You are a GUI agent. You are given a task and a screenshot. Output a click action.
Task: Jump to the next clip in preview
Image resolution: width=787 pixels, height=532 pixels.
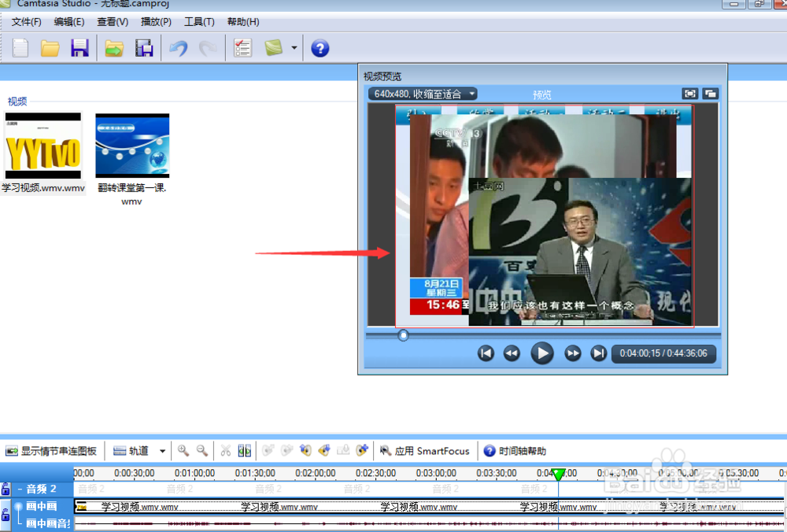point(598,353)
